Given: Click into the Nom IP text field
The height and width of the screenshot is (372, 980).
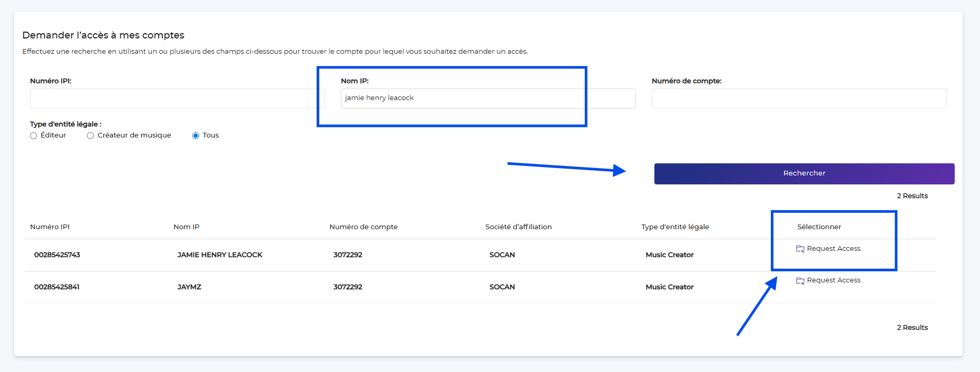Looking at the screenshot, I should point(488,99).
